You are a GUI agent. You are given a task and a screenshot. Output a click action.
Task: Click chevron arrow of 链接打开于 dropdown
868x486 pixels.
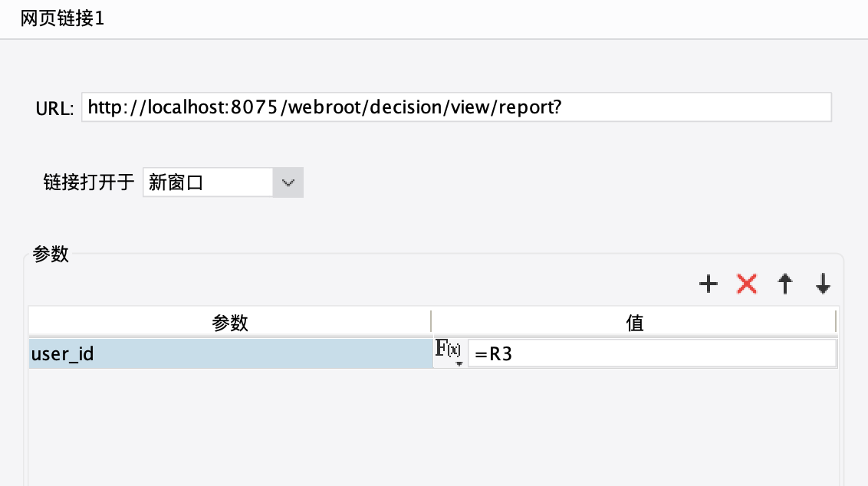288,182
